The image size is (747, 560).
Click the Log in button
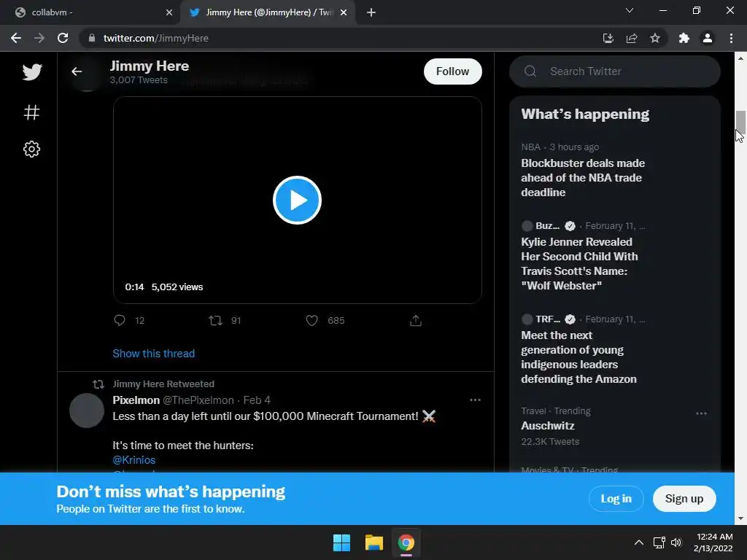click(x=616, y=499)
